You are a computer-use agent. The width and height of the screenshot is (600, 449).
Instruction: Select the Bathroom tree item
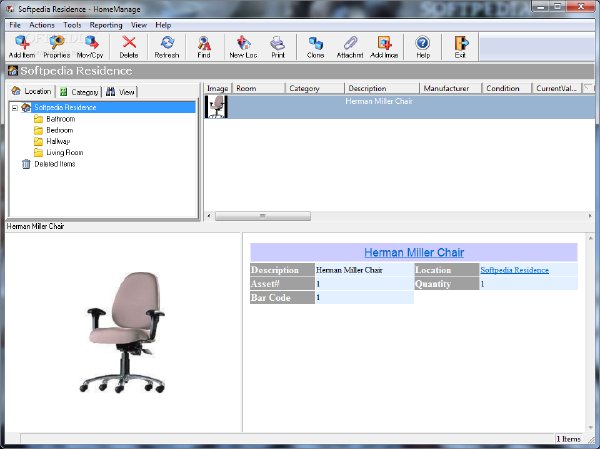coord(60,119)
